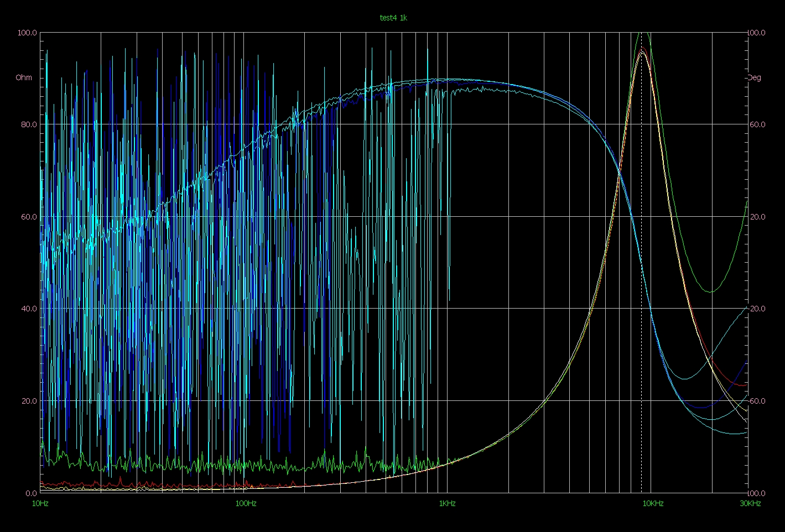Click the "10KHz" frequency axis label

click(653, 503)
